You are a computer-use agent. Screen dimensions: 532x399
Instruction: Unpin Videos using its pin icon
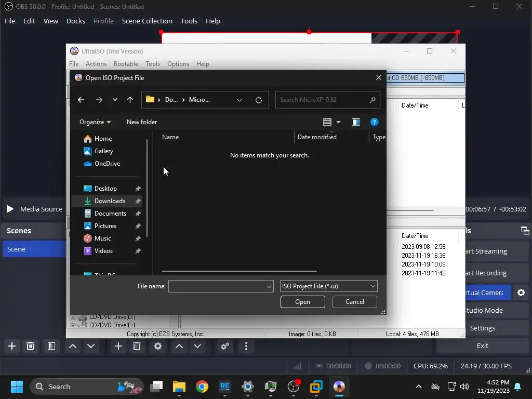point(138,251)
